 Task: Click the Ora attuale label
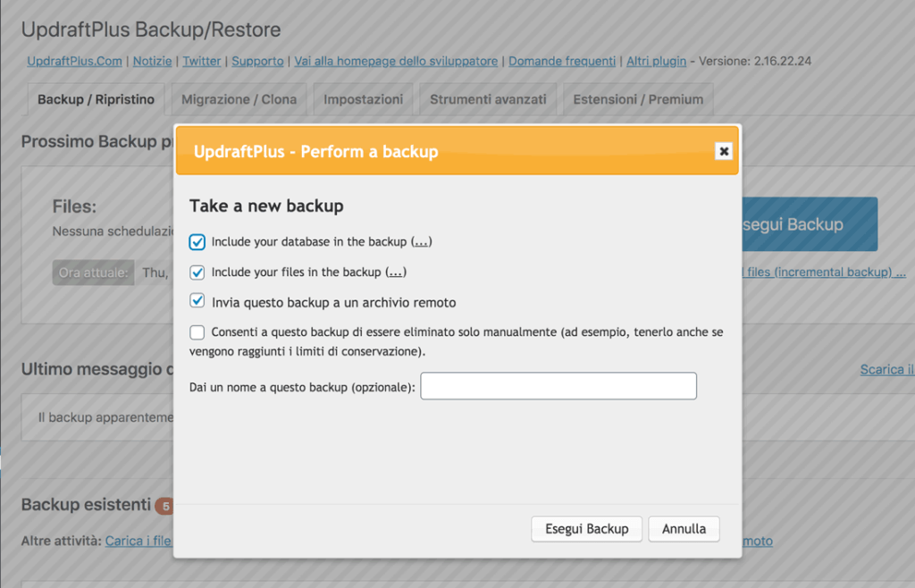point(93,273)
